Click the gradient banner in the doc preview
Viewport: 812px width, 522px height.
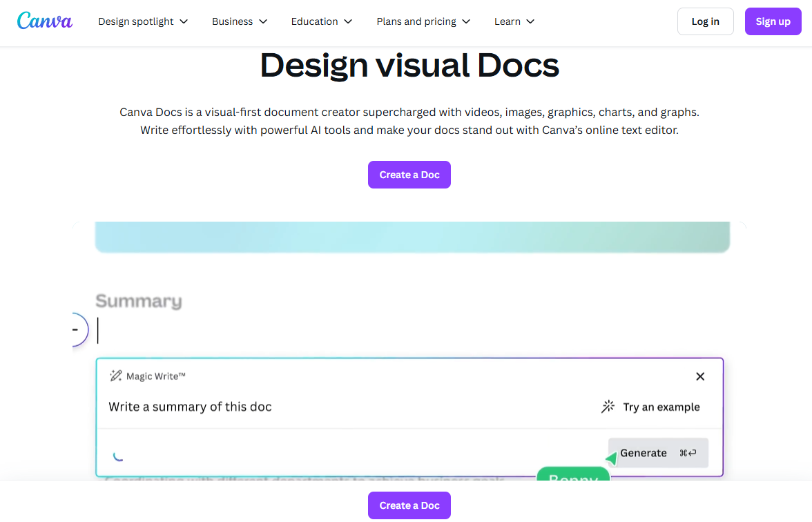[412, 238]
